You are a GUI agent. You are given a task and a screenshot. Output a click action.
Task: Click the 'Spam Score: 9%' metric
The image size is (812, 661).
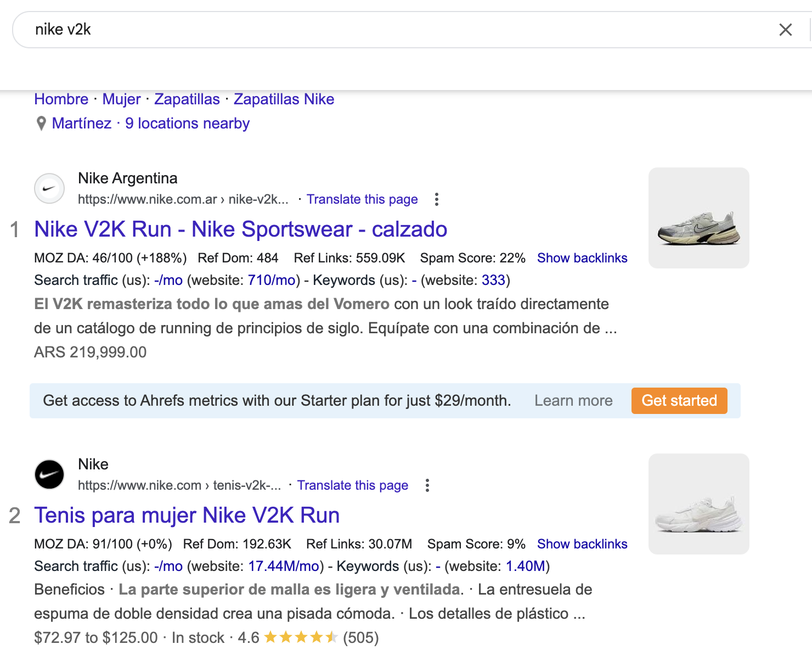pyautogui.click(x=476, y=544)
